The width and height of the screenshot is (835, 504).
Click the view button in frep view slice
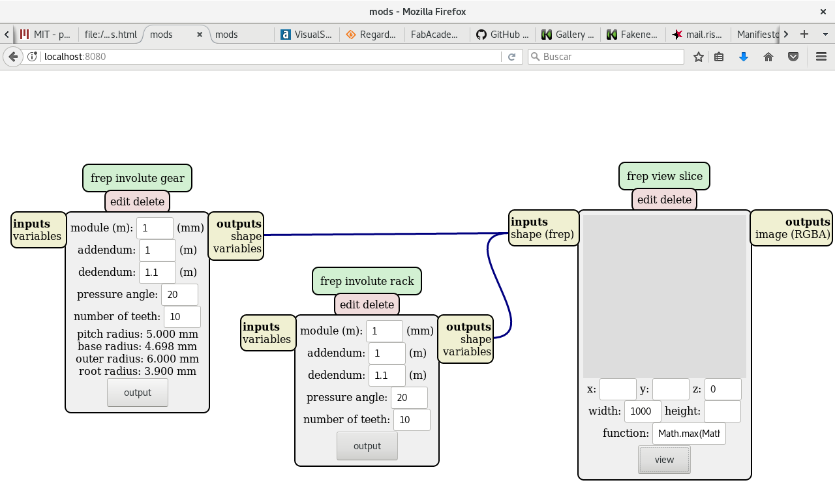(x=665, y=460)
